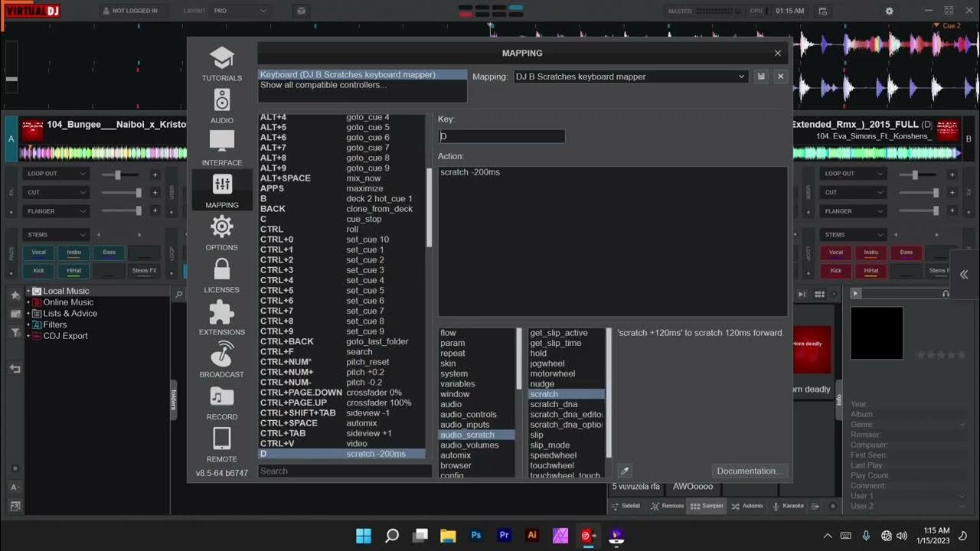The width and height of the screenshot is (980, 551).
Task: Open the Broadcast section
Action: 222,360
